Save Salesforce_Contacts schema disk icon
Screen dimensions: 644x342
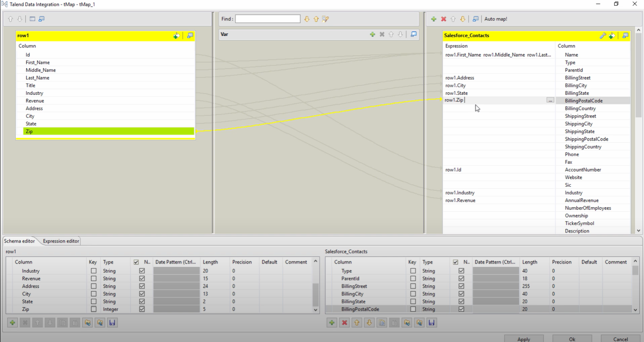click(x=432, y=323)
